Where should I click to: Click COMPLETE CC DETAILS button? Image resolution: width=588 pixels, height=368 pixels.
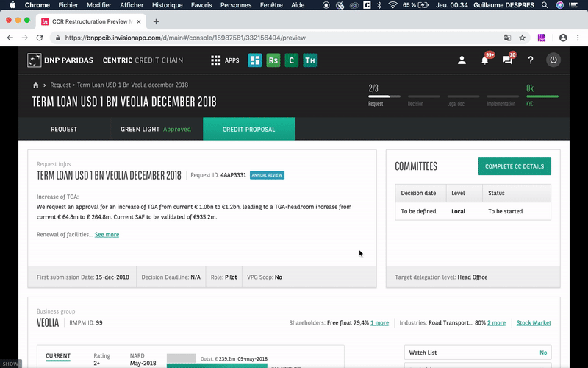point(514,166)
